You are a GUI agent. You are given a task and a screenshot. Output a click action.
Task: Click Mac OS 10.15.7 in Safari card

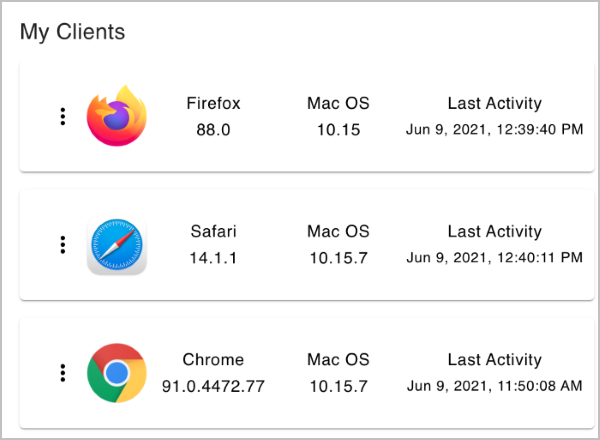[338, 244]
